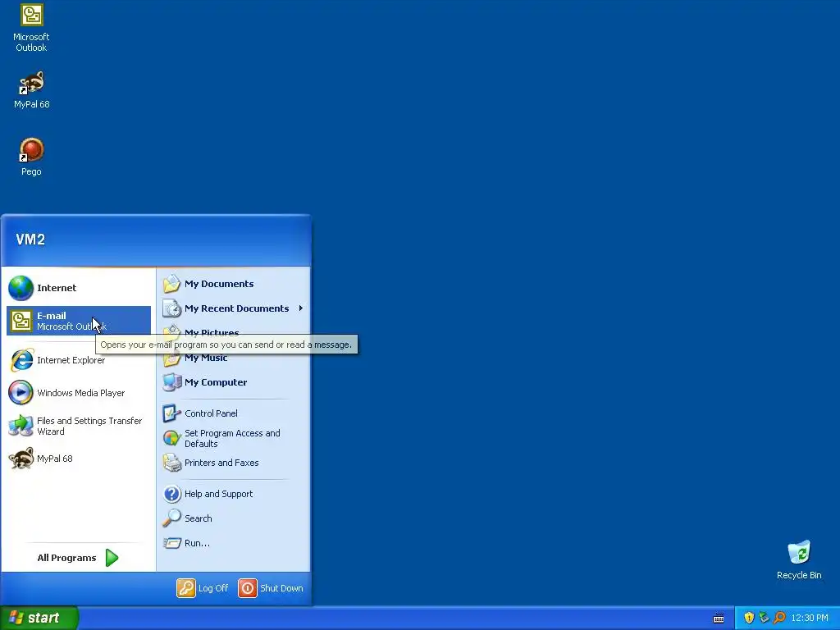Click the Run... text label
Image resolution: width=840 pixels, height=630 pixels.
pyautogui.click(x=197, y=543)
